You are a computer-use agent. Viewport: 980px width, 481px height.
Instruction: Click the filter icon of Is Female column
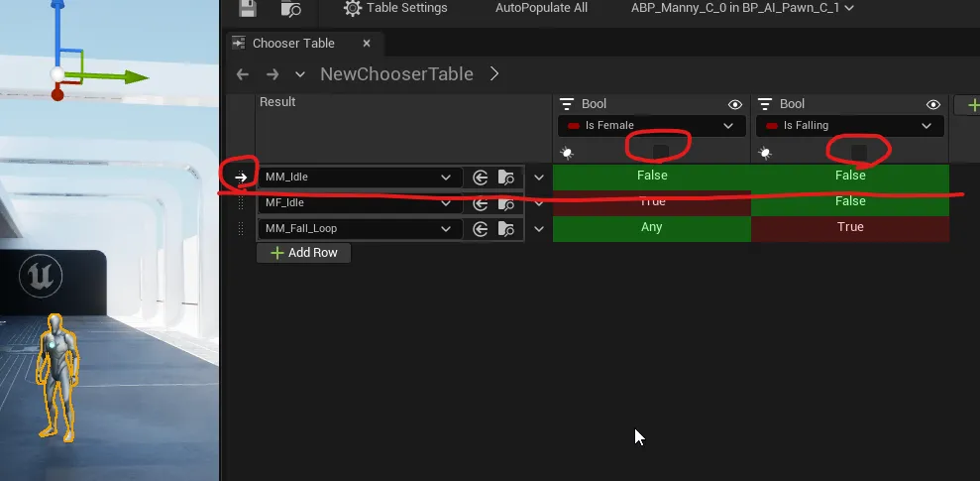[567, 104]
